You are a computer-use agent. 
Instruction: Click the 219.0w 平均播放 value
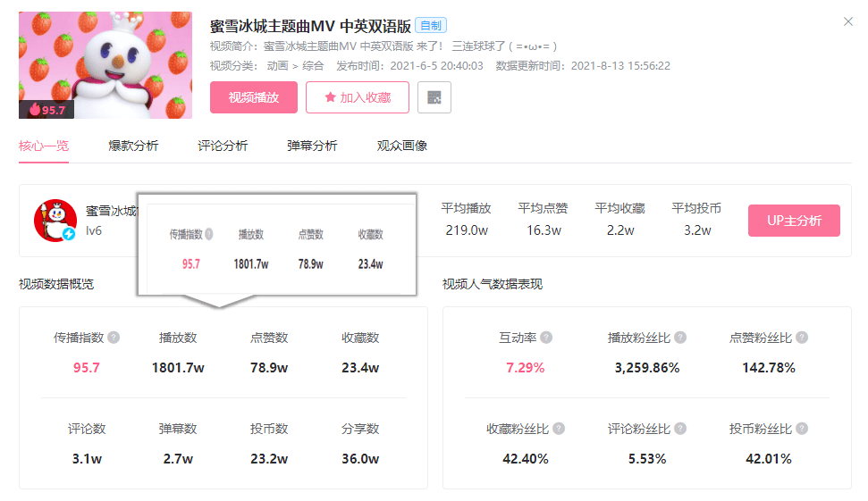(467, 230)
